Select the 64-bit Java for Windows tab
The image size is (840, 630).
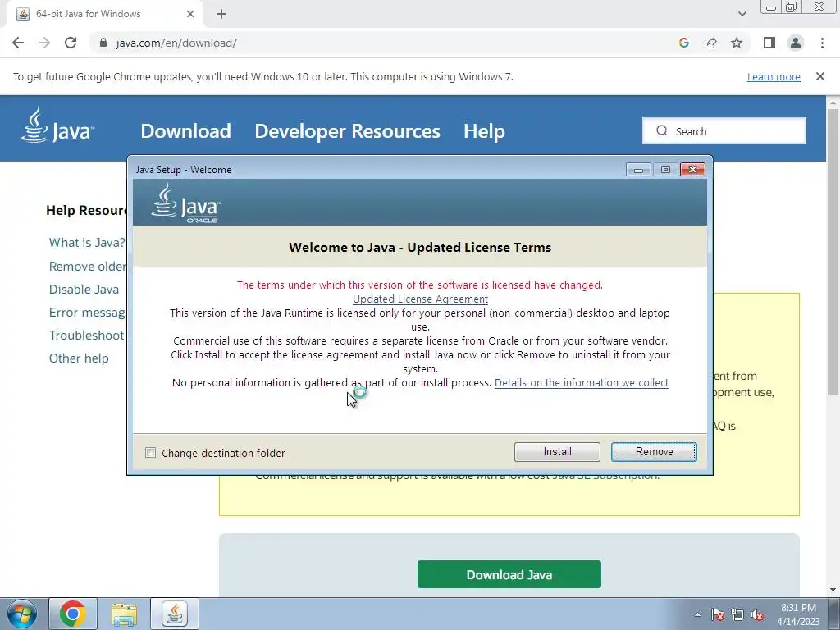(106, 14)
